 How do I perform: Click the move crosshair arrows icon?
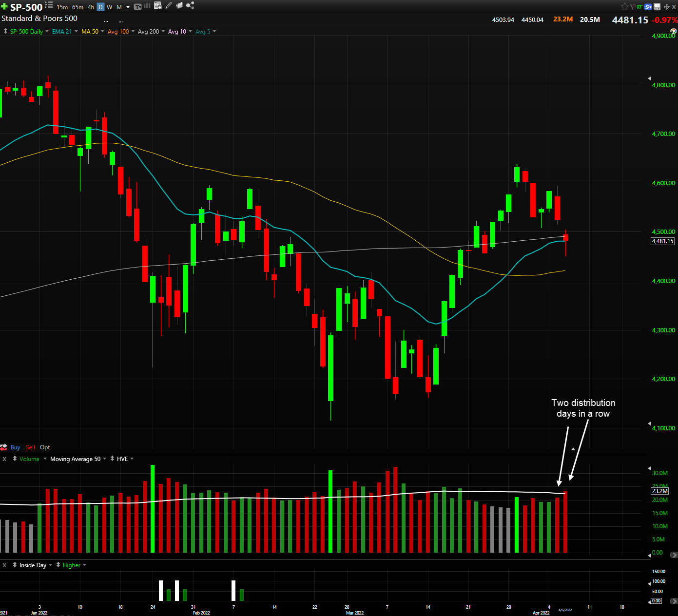click(x=667, y=7)
